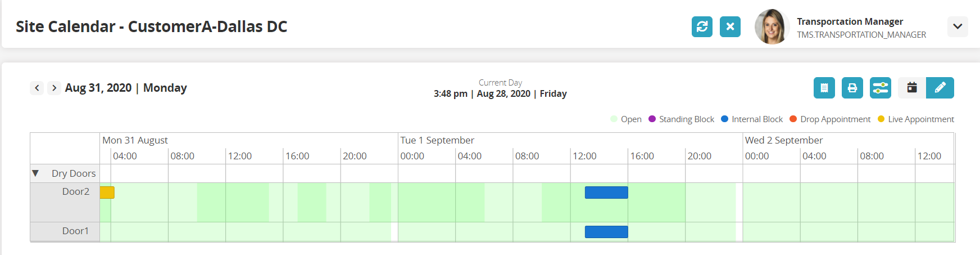Screen dimensions: 980x255
Task: Click the Door1 row label
Action: (x=75, y=231)
